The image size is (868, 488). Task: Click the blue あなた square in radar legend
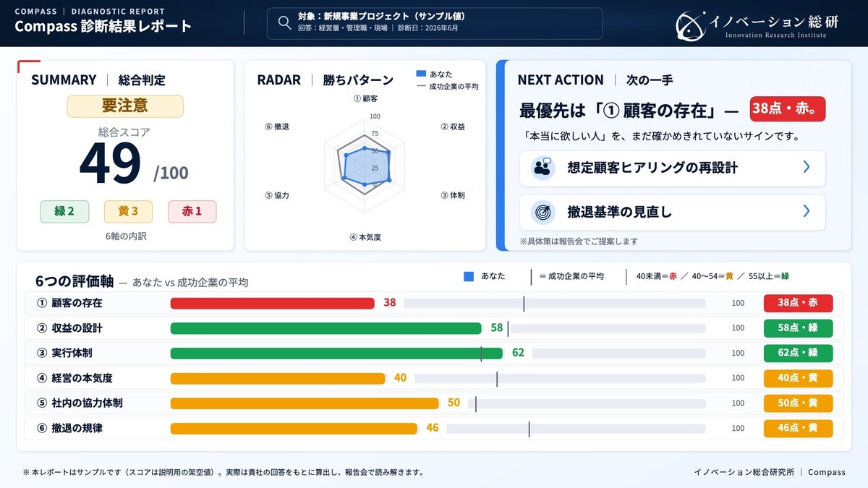(x=421, y=74)
